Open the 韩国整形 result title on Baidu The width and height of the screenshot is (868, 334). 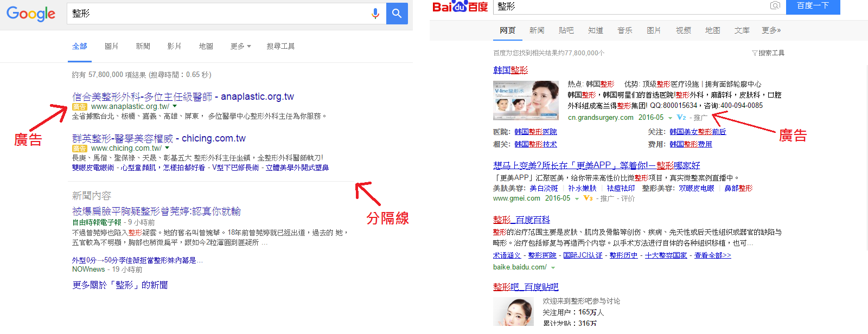coord(510,70)
